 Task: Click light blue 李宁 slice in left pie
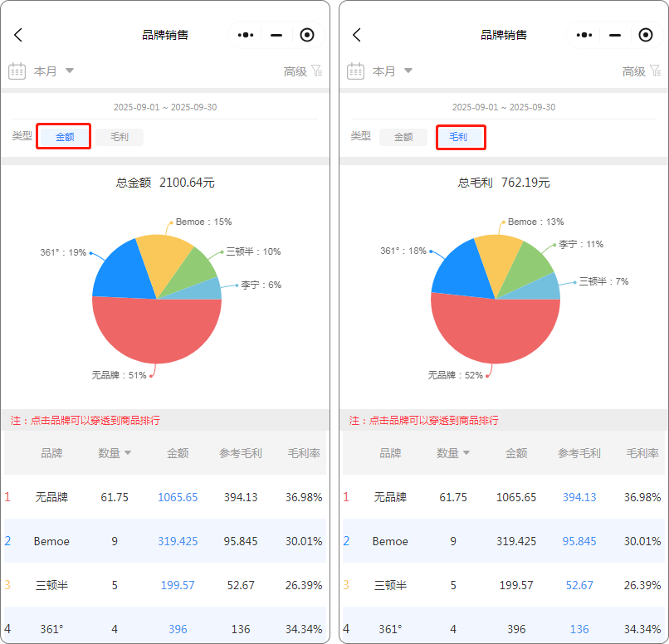tap(205, 290)
